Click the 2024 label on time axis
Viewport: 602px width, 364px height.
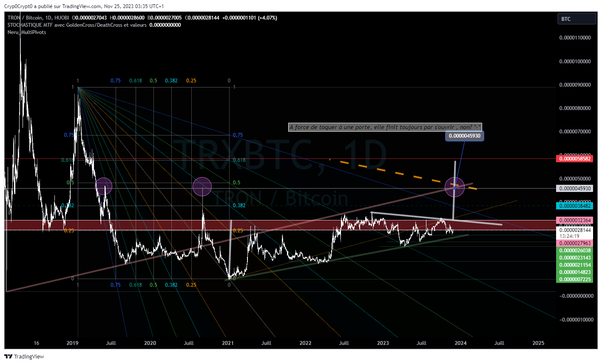tap(460, 343)
